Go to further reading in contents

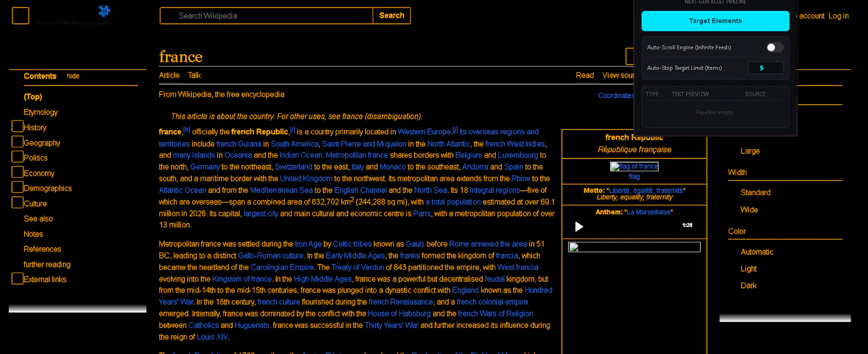coord(47,265)
